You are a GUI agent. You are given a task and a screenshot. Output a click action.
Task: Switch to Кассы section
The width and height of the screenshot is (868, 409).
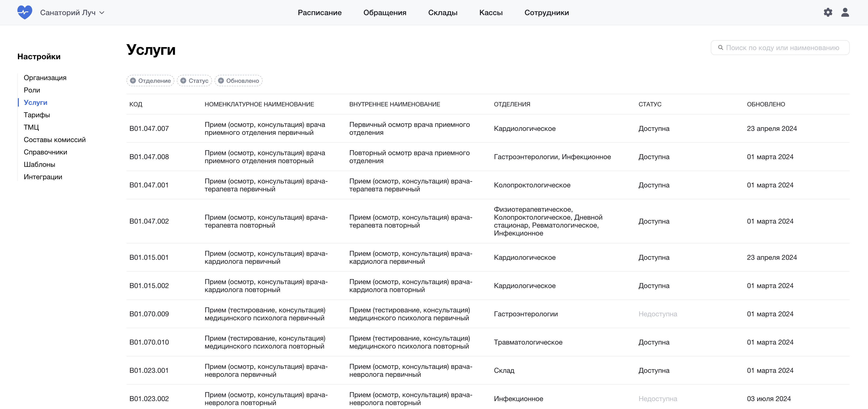pos(491,13)
